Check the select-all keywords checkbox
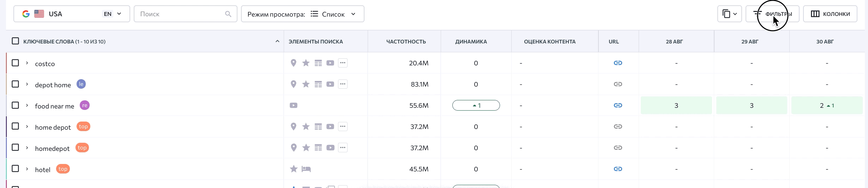868x188 pixels. tap(15, 41)
